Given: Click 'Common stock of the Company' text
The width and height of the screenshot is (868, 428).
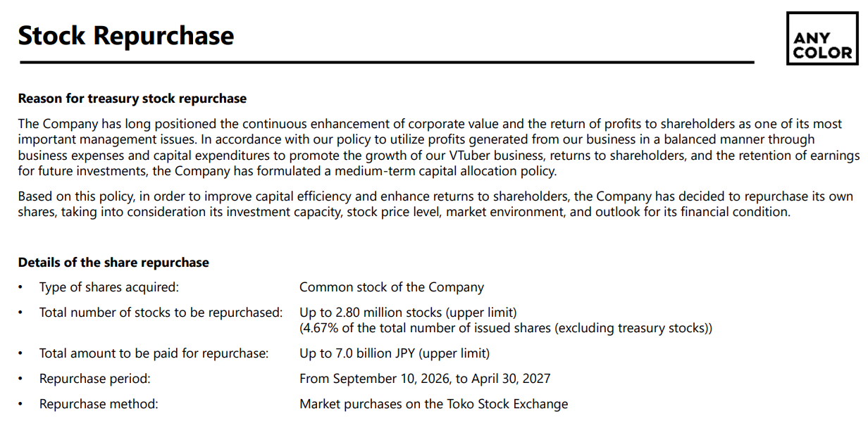Looking at the screenshot, I should pos(392,287).
